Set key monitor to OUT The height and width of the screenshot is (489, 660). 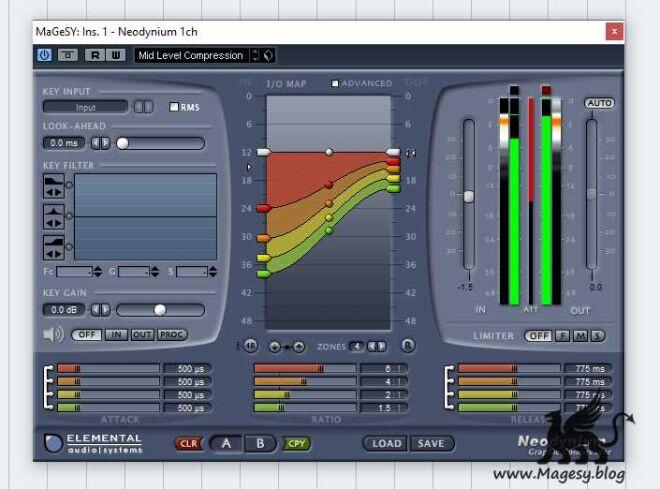(x=142, y=335)
